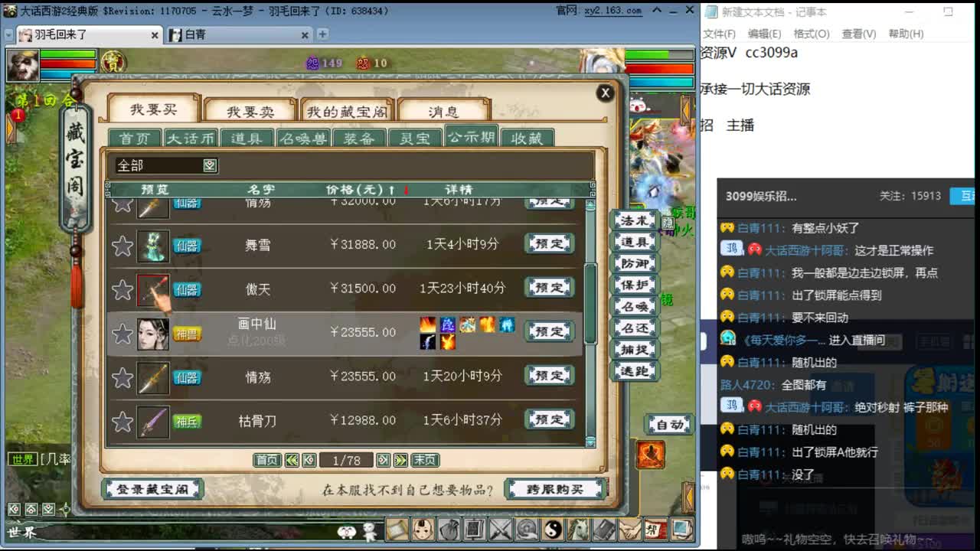Click 跨服购买 button

click(555, 489)
